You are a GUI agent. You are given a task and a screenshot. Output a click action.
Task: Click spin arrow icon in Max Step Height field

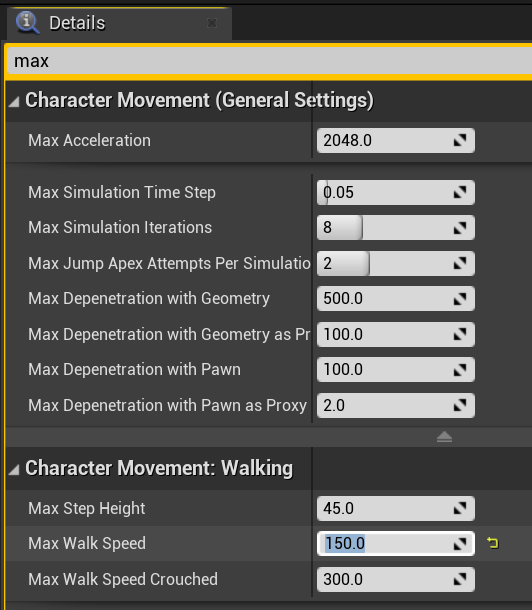[x=460, y=508]
